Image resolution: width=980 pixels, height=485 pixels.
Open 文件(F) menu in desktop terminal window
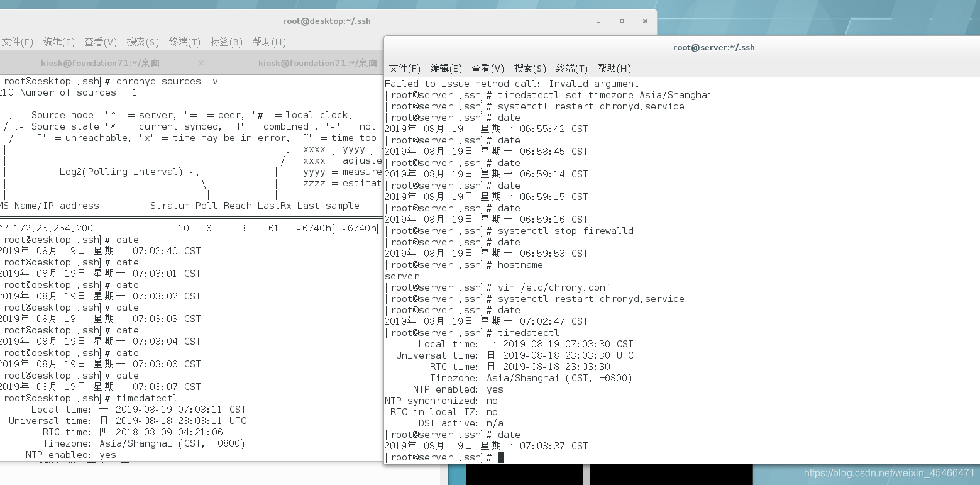click(x=17, y=42)
